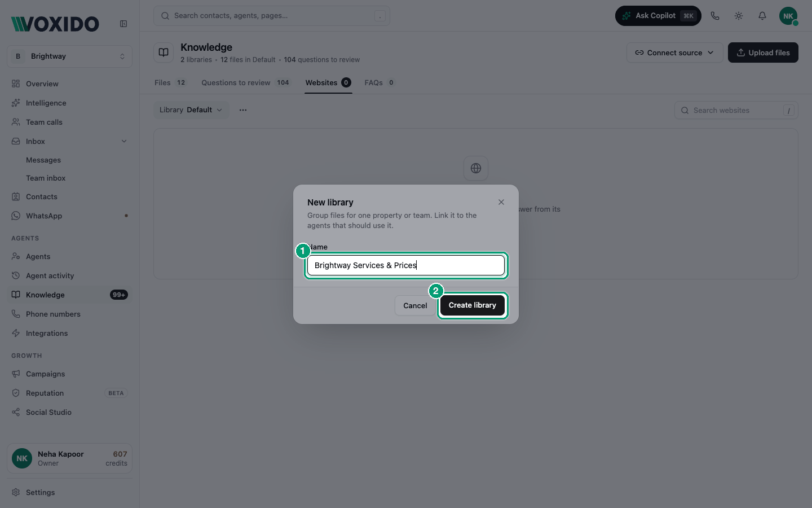Focus the Search websites field
Image resolution: width=812 pixels, height=508 pixels.
[736, 111]
